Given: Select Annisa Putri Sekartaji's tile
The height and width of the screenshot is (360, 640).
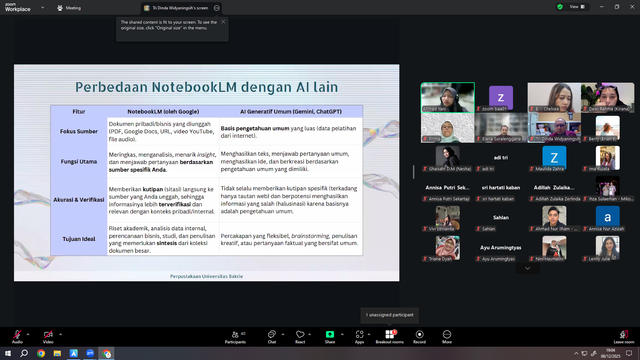Looking at the screenshot, I should (448, 188).
